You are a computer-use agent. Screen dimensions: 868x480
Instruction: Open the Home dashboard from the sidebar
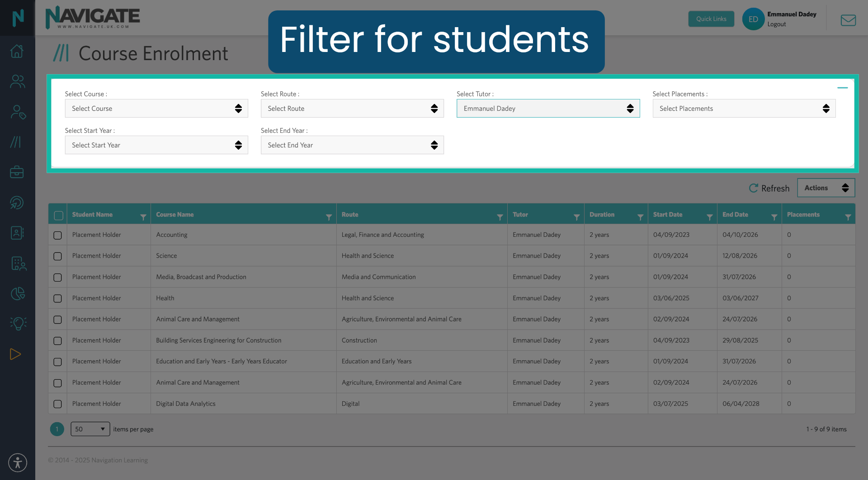(x=17, y=51)
